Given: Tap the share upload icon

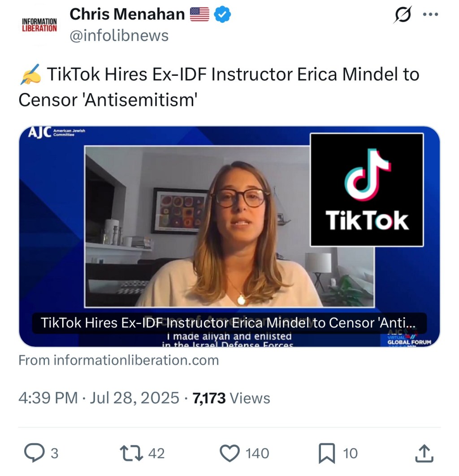Looking at the screenshot, I should [424, 453].
